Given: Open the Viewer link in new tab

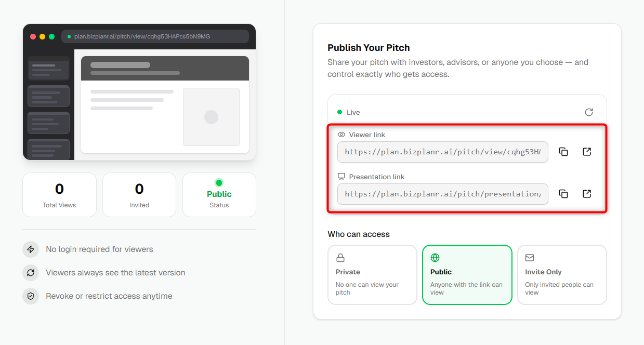Looking at the screenshot, I should [x=587, y=152].
